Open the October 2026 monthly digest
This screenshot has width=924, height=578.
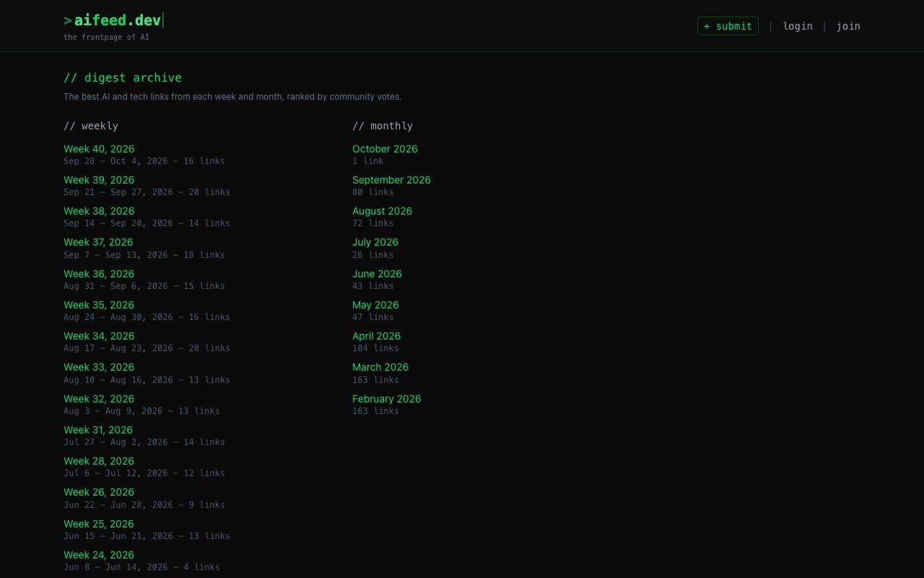pyautogui.click(x=385, y=149)
